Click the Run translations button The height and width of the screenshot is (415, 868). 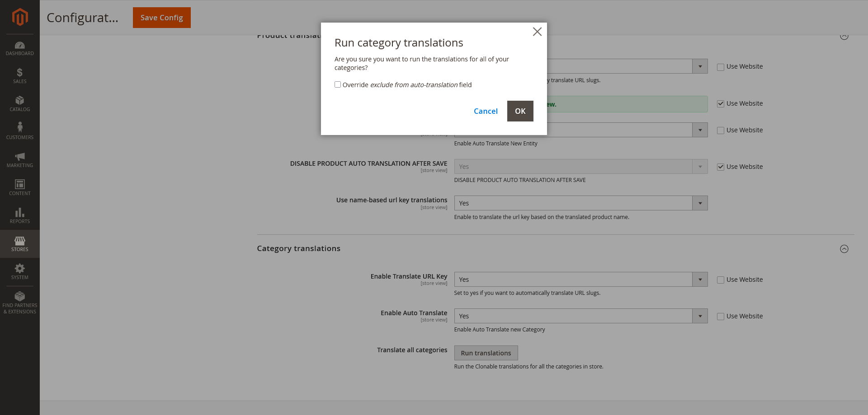tap(486, 353)
